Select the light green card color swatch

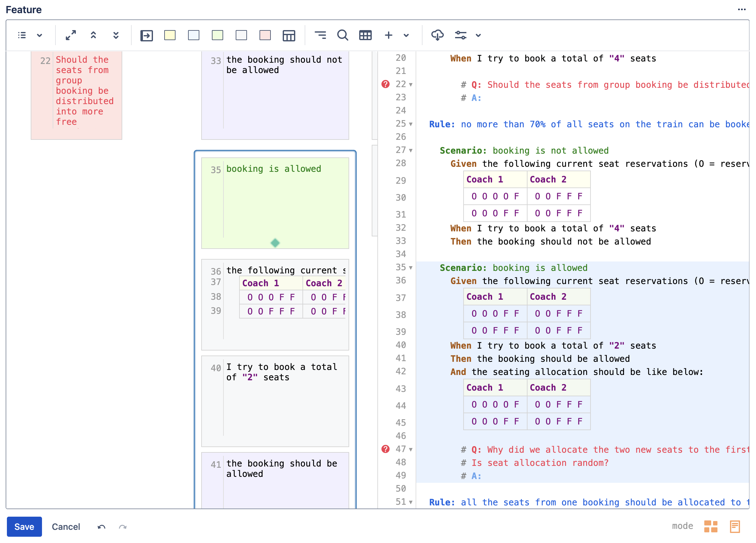pyautogui.click(x=217, y=35)
